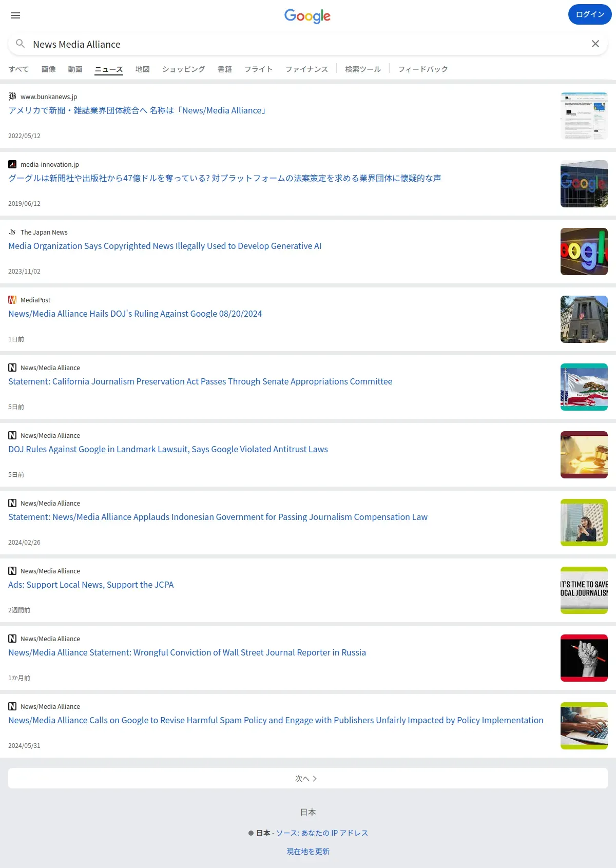Click the www.bunkanews.jp source label
The width and height of the screenshot is (616, 868).
(49, 97)
